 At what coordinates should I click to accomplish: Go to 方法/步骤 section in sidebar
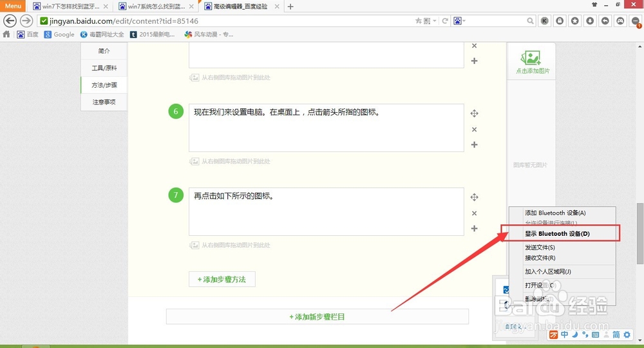pos(104,85)
